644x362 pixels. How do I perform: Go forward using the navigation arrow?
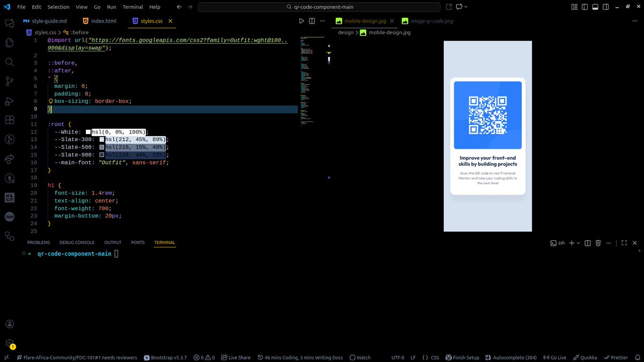pos(191,7)
